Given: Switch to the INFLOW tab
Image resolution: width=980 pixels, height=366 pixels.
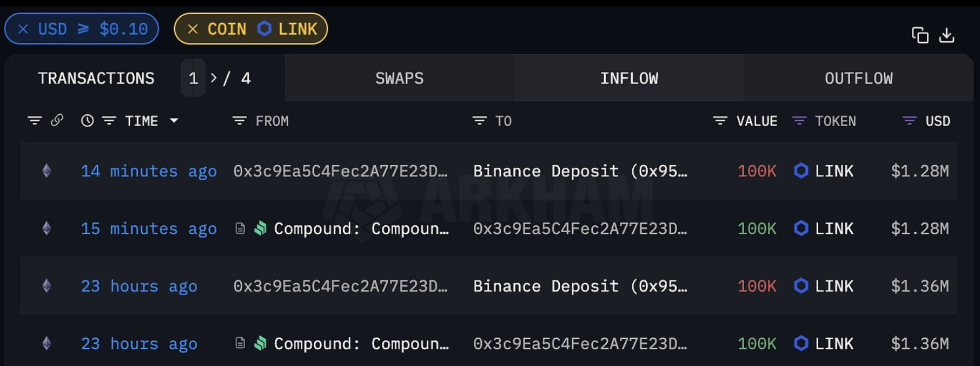Looking at the screenshot, I should pos(629,79).
